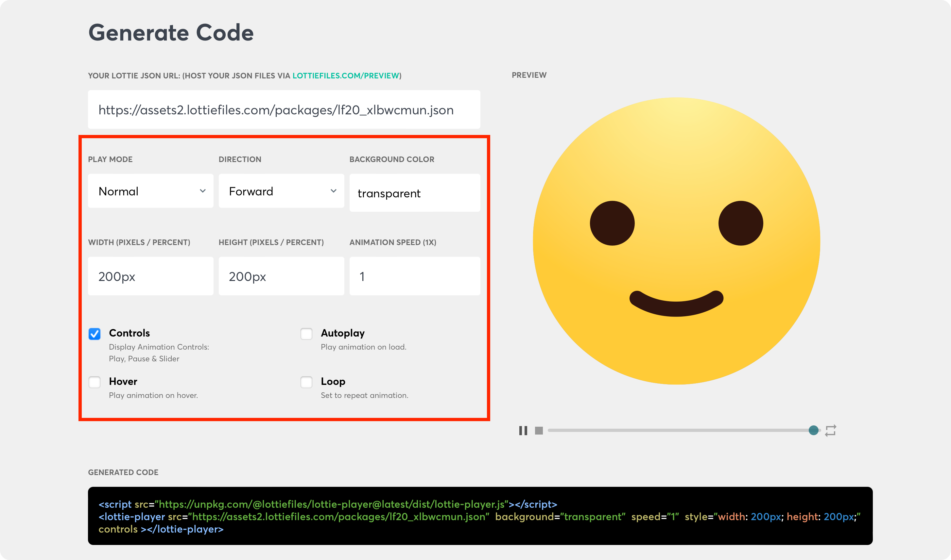Screen dimensions: 951x560
Task: Click the animation progress slider handle
Action: pyautogui.click(x=814, y=430)
